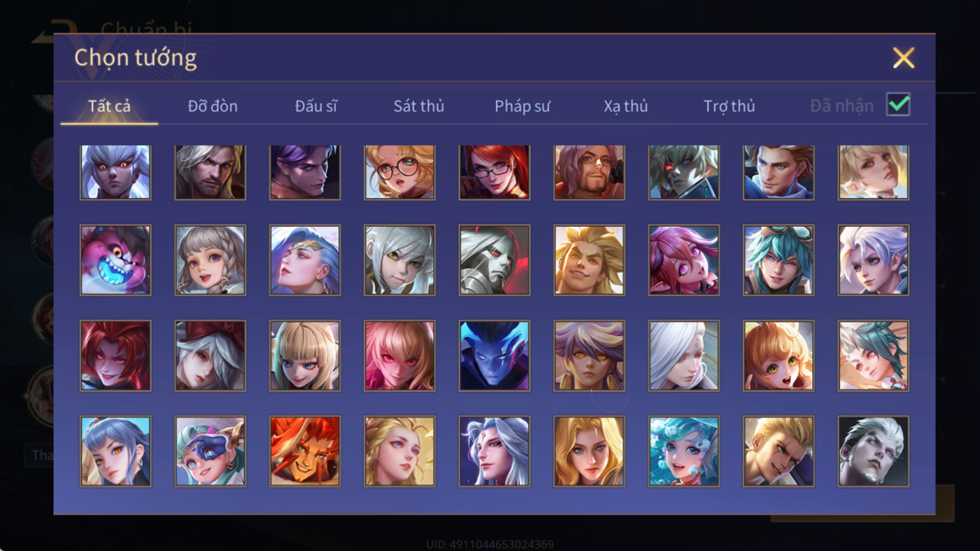Open the Sát thủ tab

419,106
